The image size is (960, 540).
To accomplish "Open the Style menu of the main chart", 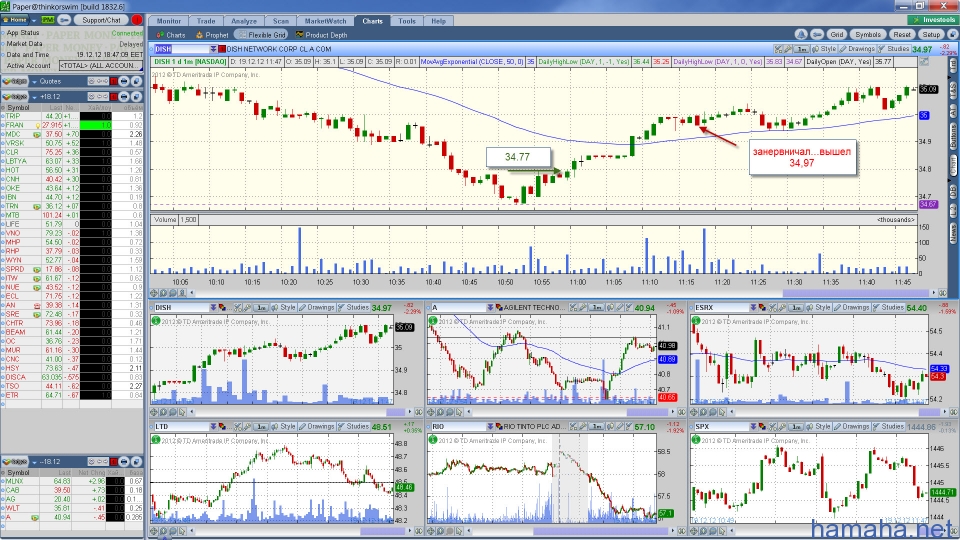I will (824, 49).
